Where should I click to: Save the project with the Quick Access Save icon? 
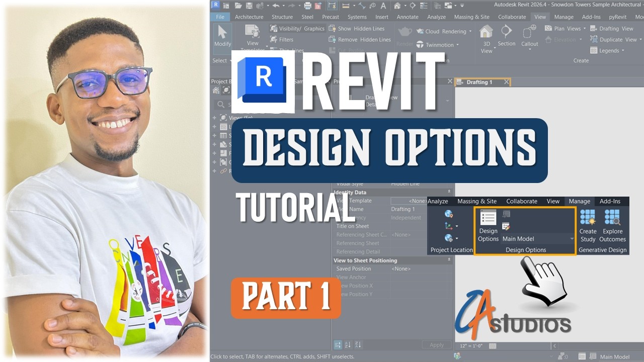click(x=249, y=6)
